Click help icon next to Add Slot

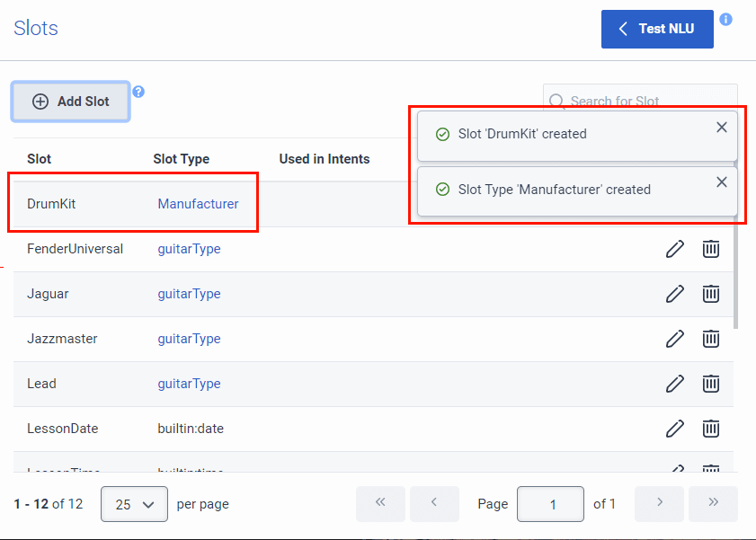(x=138, y=92)
